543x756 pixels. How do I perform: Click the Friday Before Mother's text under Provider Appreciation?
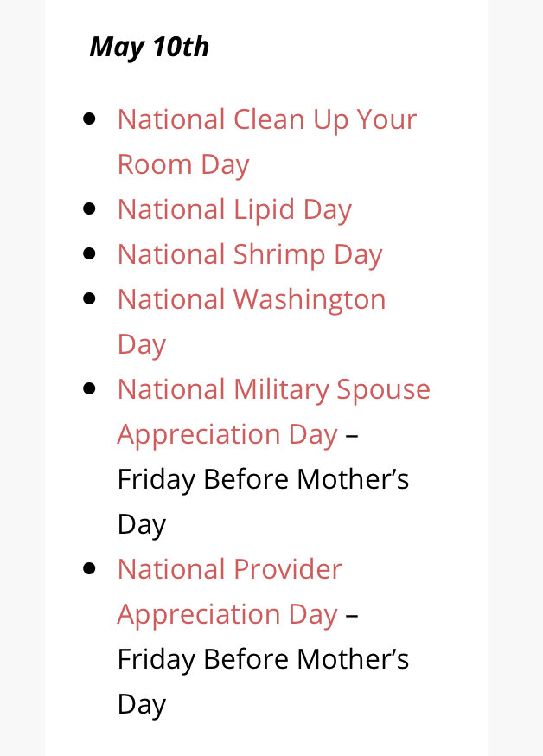(x=263, y=660)
